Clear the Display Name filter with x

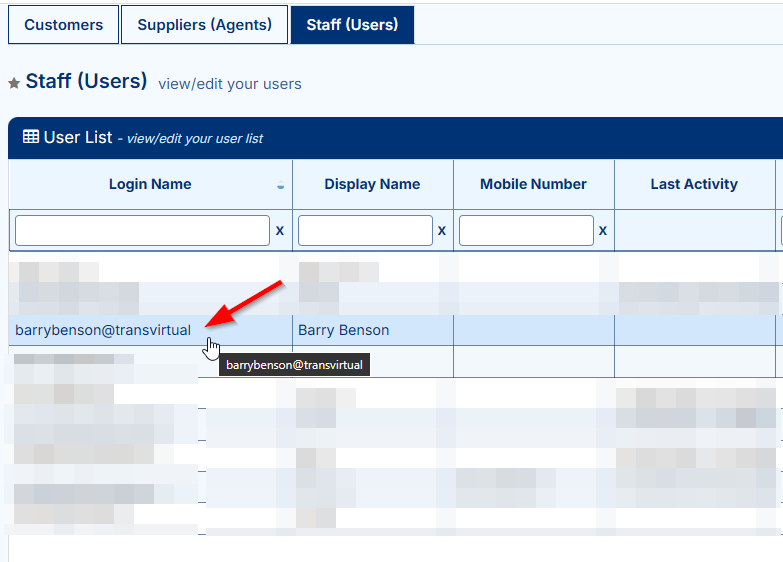pos(441,231)
